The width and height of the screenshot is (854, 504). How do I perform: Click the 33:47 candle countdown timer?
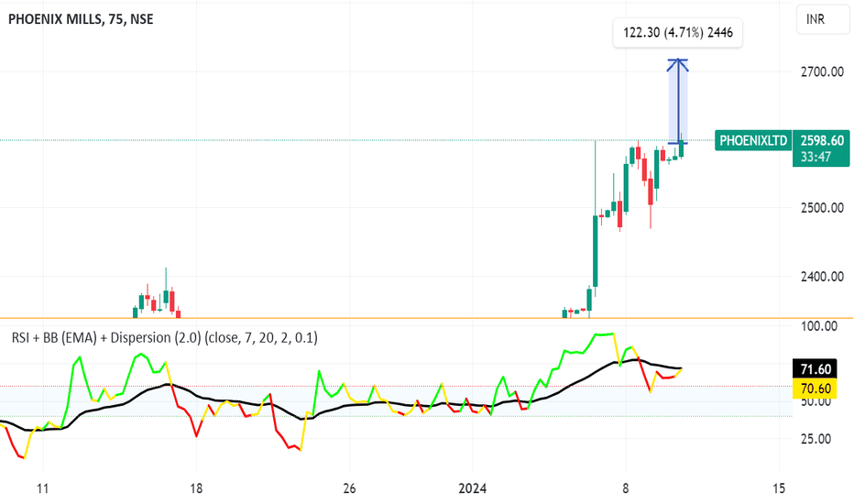click(x=816, y=157)
